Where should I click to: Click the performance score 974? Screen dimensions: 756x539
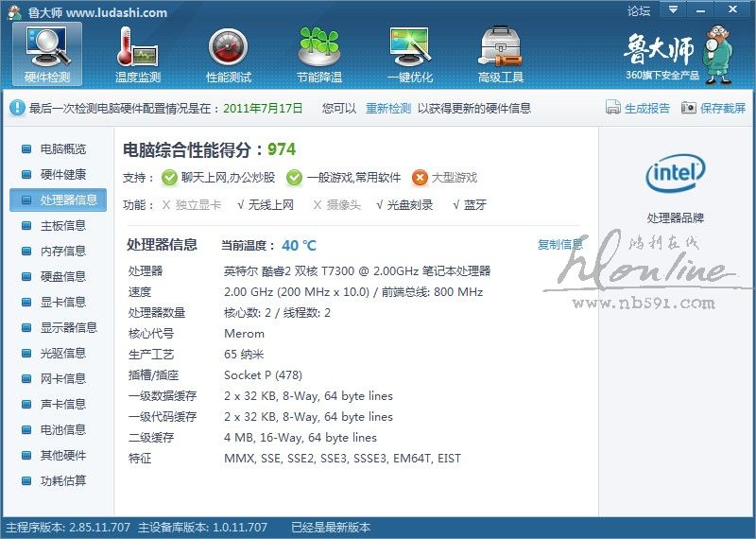[282, 149]
